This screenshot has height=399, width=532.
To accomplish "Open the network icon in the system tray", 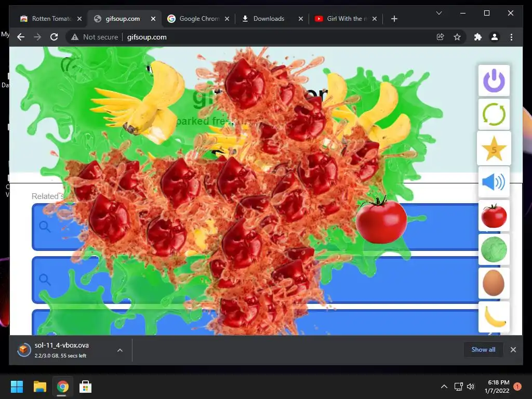I will pyautogui.click(x=458, y=387).
